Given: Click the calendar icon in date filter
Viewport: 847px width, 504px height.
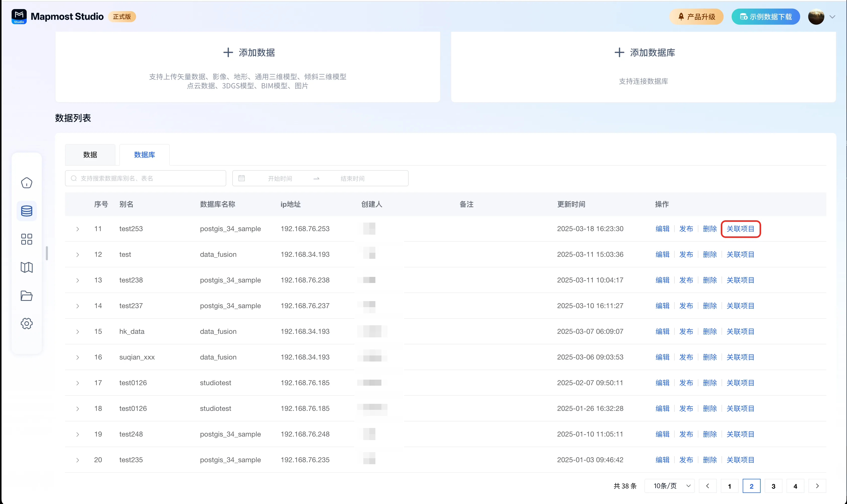Looking at the screenshot, I should [x=241, y=178].
